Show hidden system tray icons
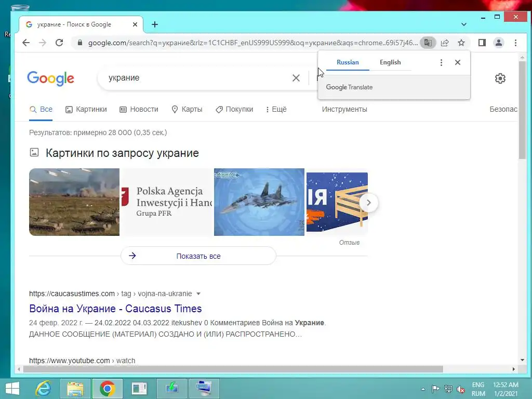 (x=423, y=389)
